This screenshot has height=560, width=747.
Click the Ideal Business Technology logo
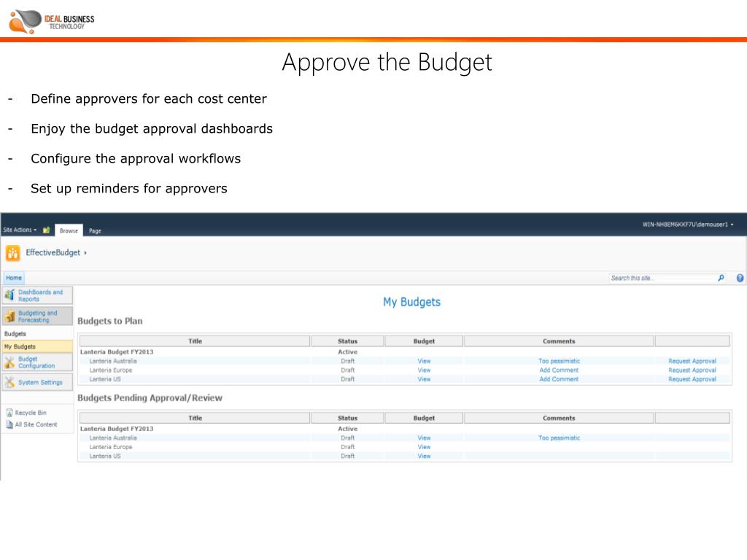coord(52,21)
